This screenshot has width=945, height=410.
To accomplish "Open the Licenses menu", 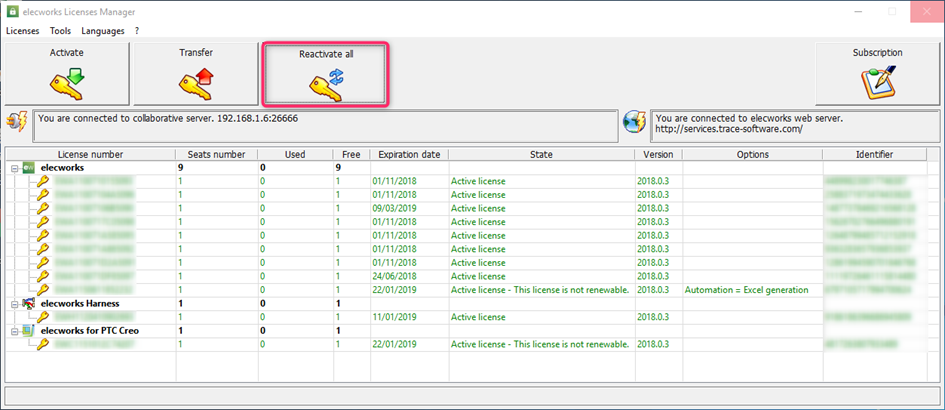I will pos(22,31).
